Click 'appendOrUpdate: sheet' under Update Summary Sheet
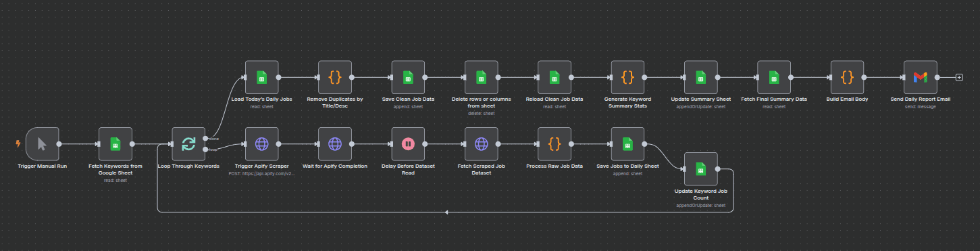The height and width of the screenshot is (251, 980). coord(701,107)
